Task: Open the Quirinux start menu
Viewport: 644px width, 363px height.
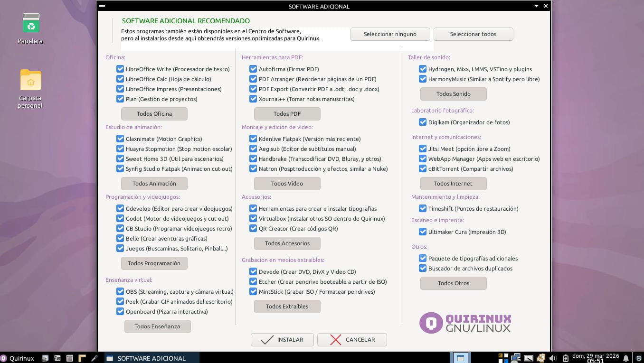Action: click(x=18, y=358)
